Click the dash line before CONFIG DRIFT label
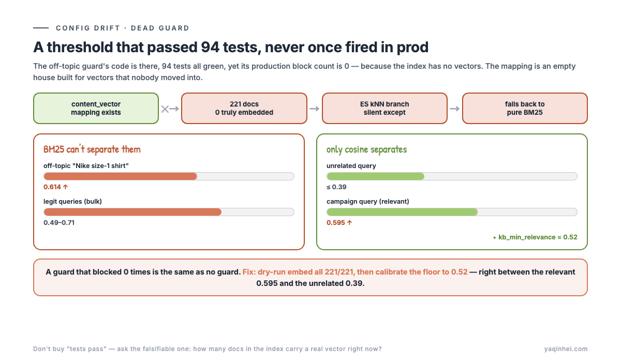This screenshot has width=621, height=364. click(x=41, y=28)
